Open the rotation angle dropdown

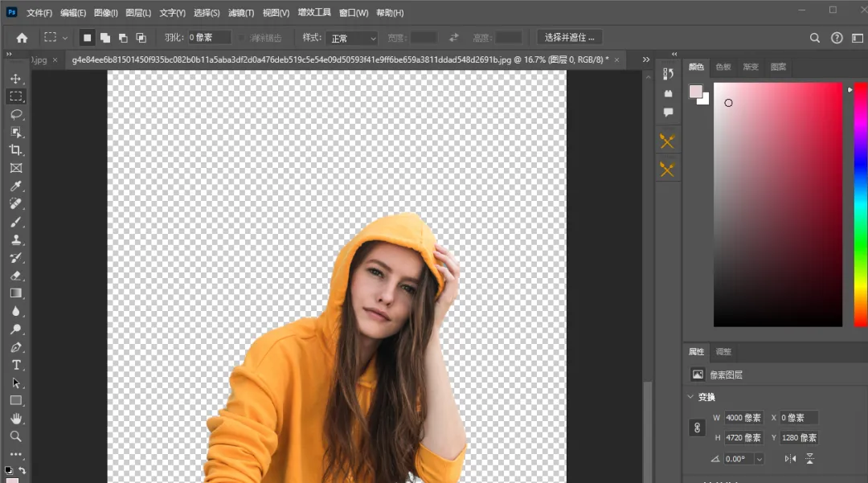pos(759,459)
